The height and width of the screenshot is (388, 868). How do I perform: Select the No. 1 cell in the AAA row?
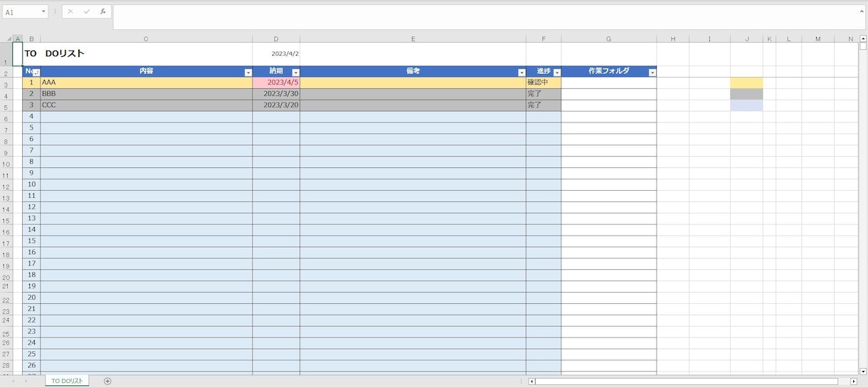coord(31,83)
